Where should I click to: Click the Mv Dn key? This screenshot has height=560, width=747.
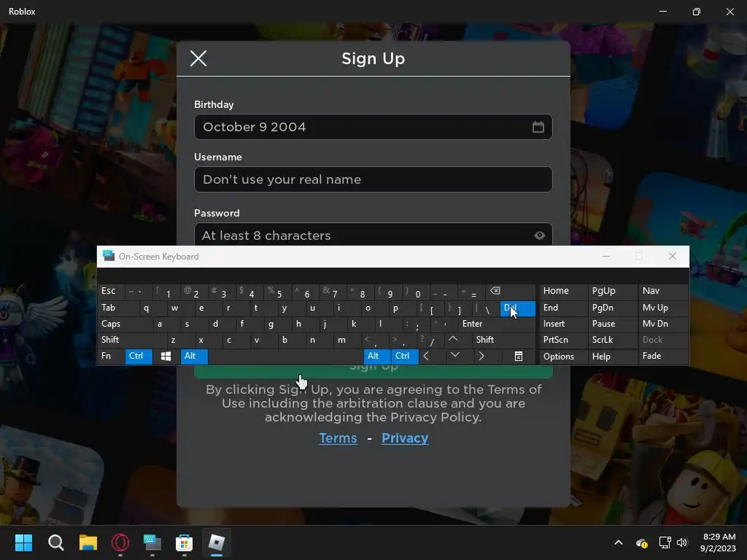point(663,324)
